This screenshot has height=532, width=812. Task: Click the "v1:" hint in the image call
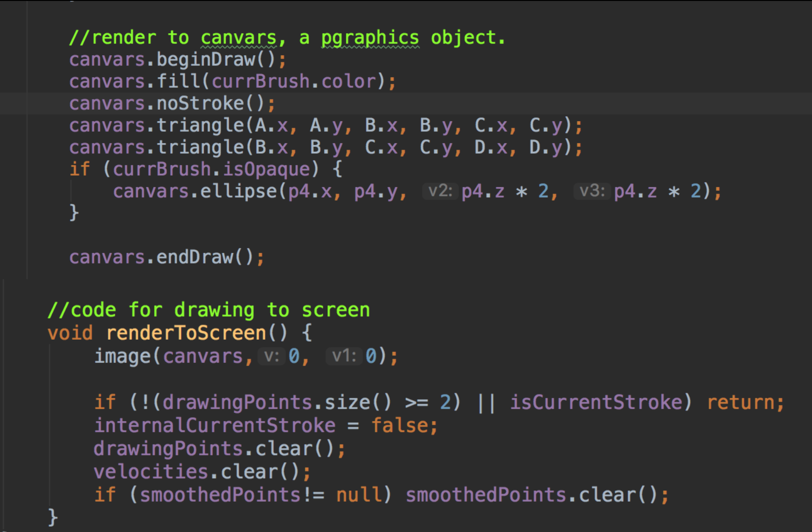click(x=344, y=356)
